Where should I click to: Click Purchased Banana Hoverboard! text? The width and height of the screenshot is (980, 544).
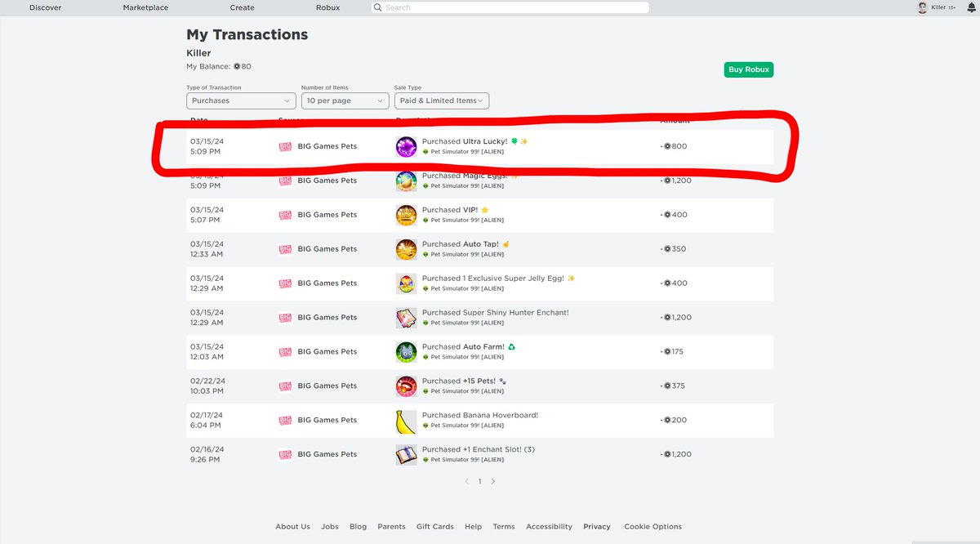[x=480, y=415]
